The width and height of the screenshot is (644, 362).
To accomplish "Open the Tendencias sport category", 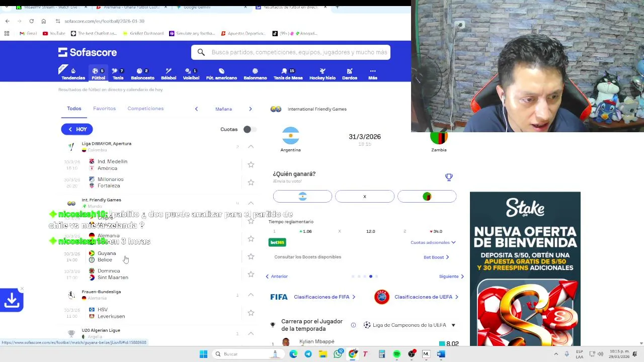I will pos(73,74).
